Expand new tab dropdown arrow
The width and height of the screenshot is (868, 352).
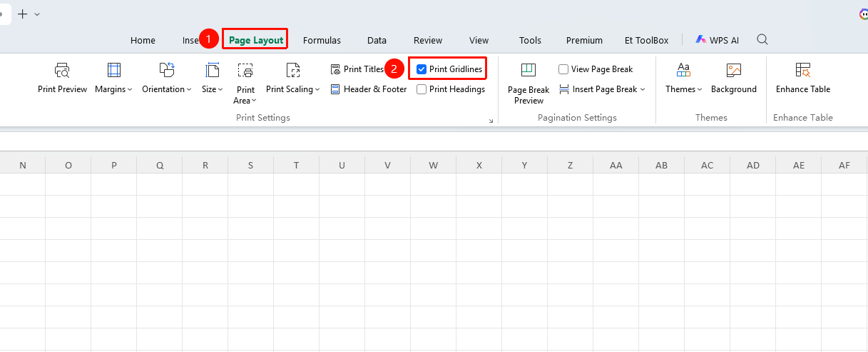tap(37, 14)
